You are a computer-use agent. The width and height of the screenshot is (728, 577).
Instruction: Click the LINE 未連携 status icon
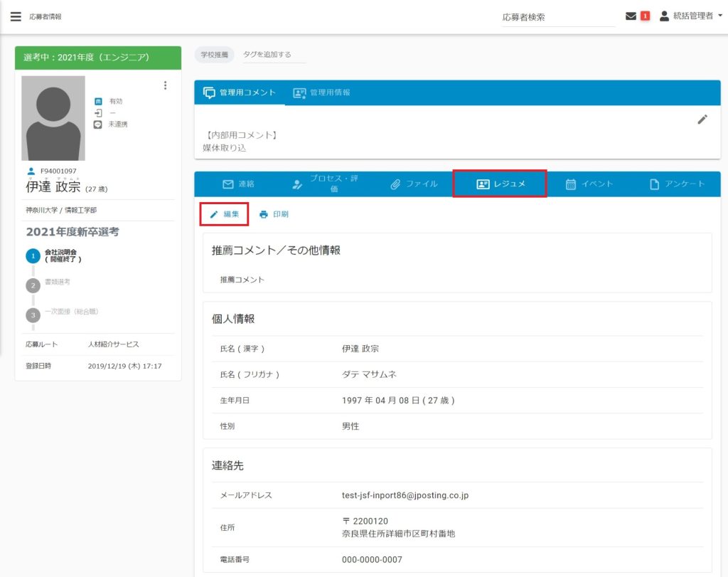pyautogui.click(x=98, y=125)
